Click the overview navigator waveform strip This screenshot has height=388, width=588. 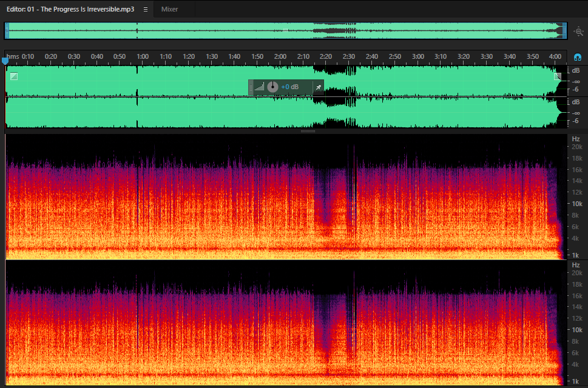coord(286,31)
